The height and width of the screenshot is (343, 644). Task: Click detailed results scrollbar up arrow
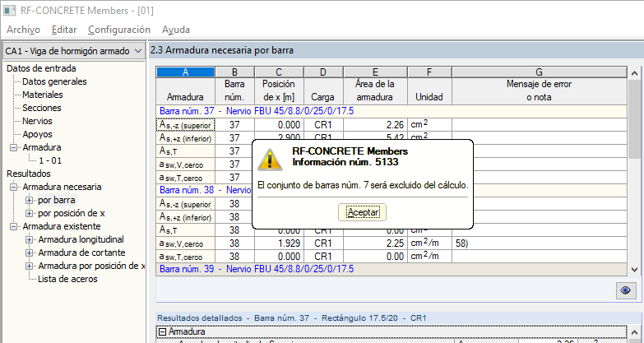(635, 332)
